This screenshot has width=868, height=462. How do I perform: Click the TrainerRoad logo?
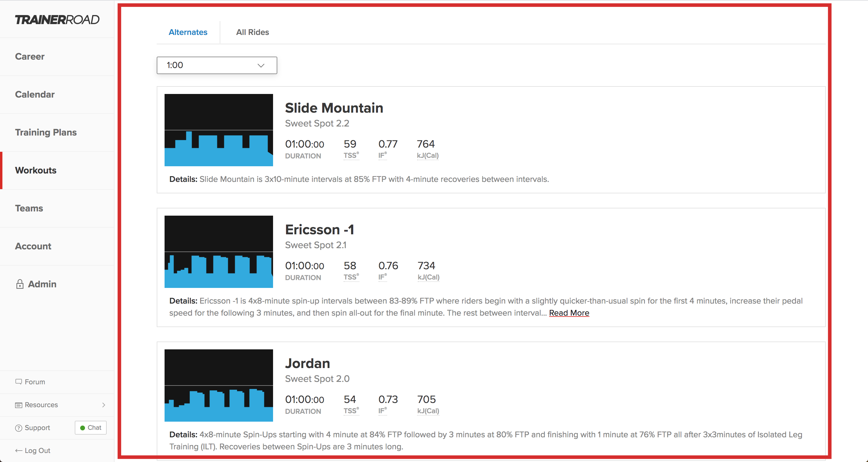pyautogui.click(x=57, y=20)
